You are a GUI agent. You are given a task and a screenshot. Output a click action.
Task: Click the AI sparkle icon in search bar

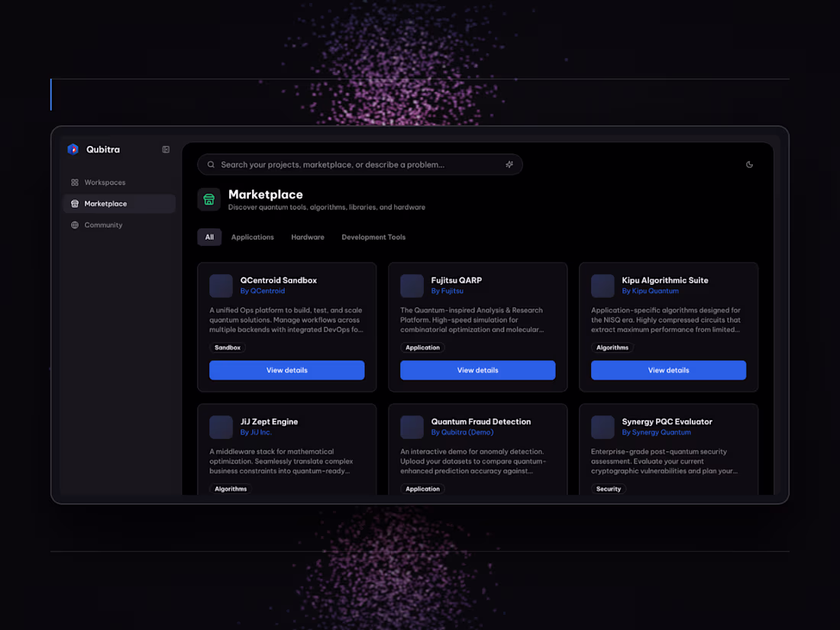(509, 164)
